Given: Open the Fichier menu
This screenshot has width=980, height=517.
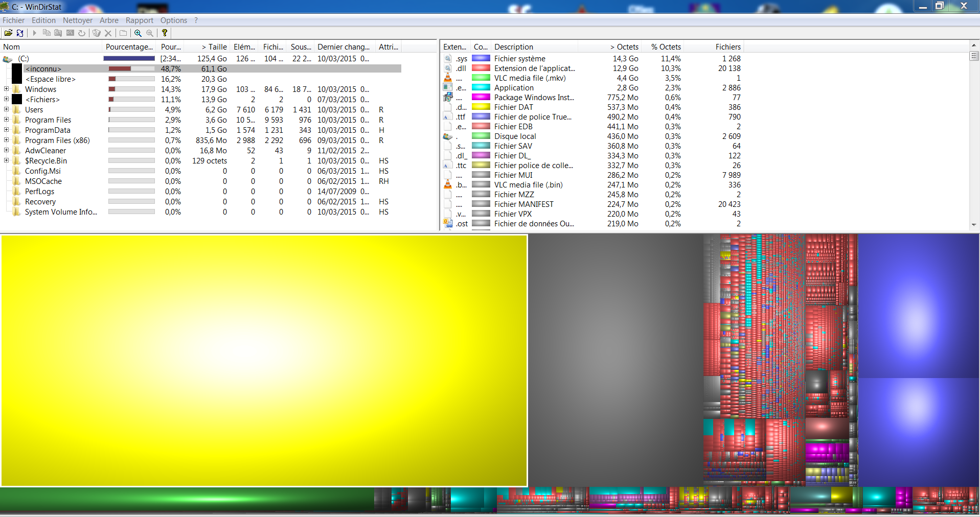Looking at the screenshot, I should tap(13, 20).
